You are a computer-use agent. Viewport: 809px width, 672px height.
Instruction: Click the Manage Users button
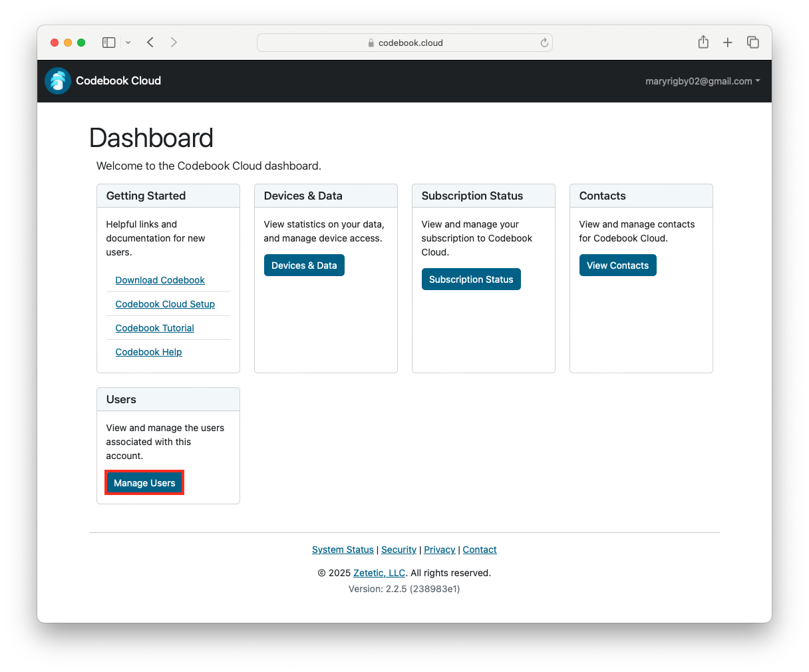click(x=144, y=482)
